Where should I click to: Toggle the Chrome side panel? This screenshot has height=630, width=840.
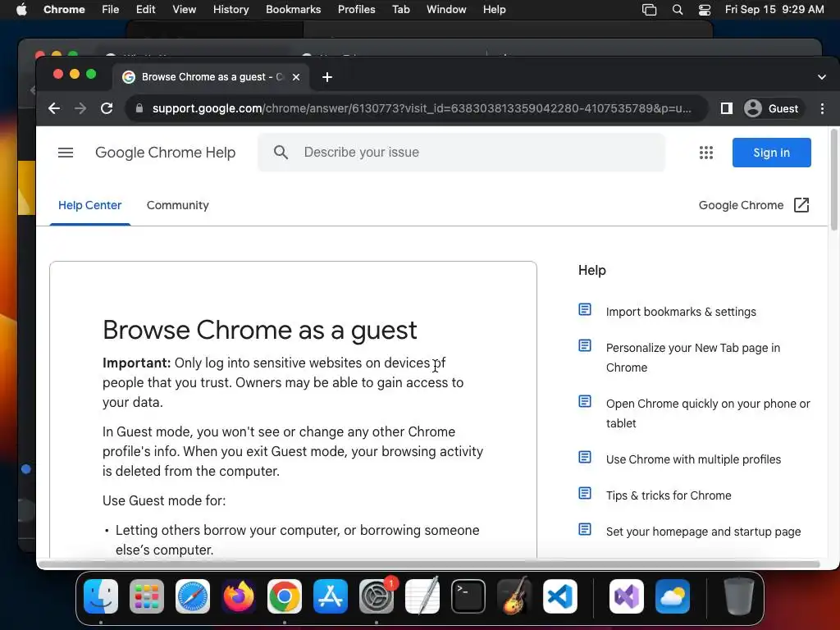[727, 108]
